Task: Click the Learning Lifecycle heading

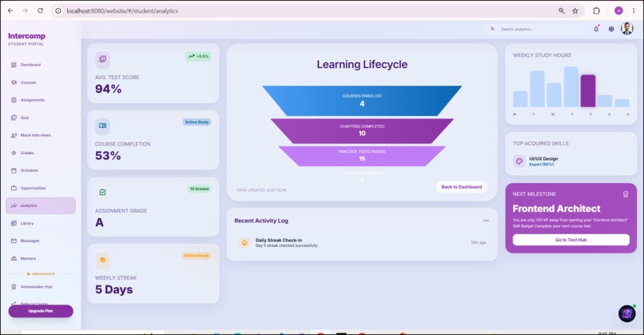Action: pyautogui.click(x=362, y=65)
